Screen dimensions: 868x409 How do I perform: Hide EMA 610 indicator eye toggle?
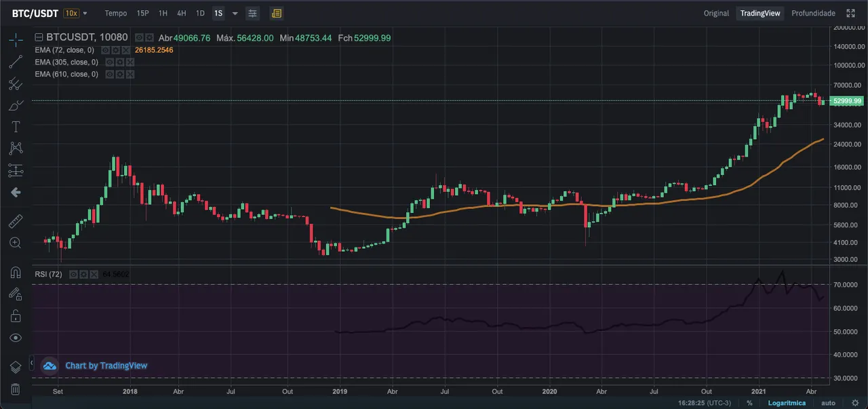(108, 74)
